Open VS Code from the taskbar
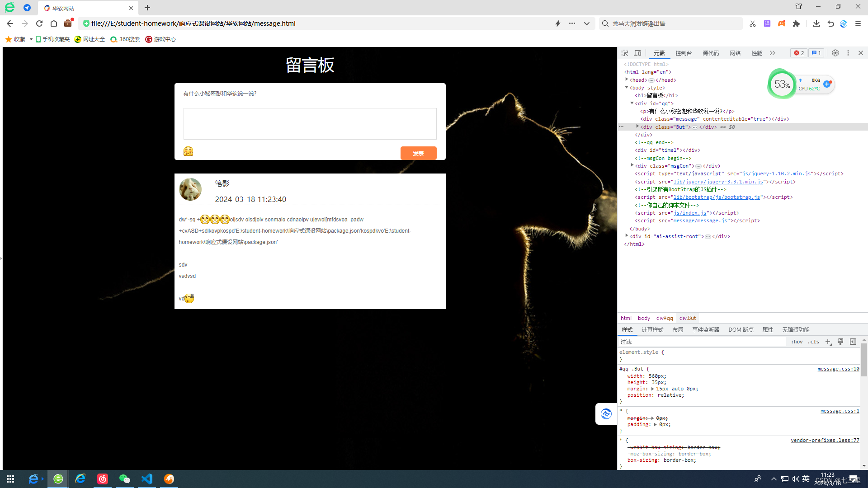The height and width of the screenshot is (488, 868). 147,479
